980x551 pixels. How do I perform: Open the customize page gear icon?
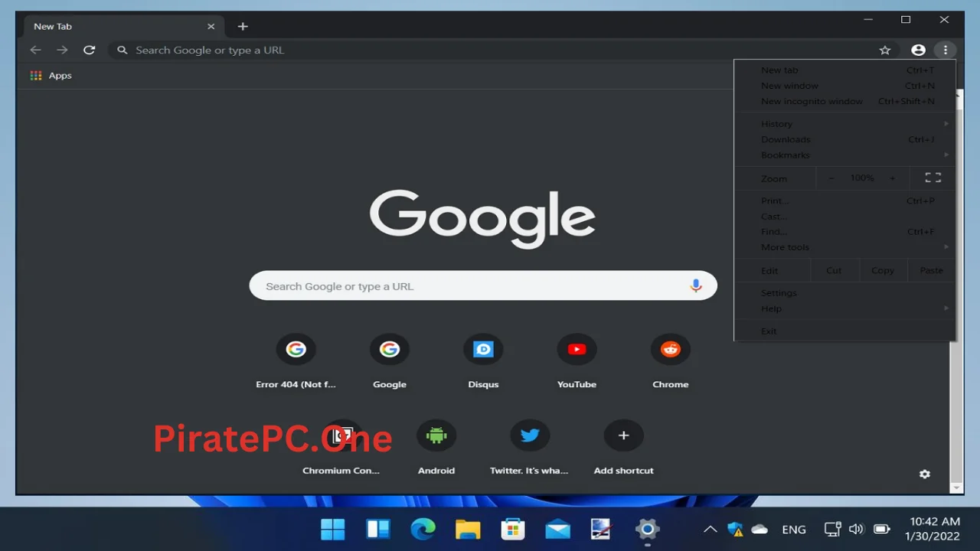[925, 474]
